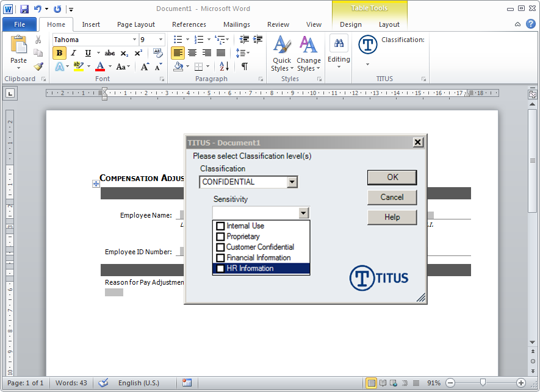Click Clear Formatting icon
540x392 pixels.
[x=158, y=53]
